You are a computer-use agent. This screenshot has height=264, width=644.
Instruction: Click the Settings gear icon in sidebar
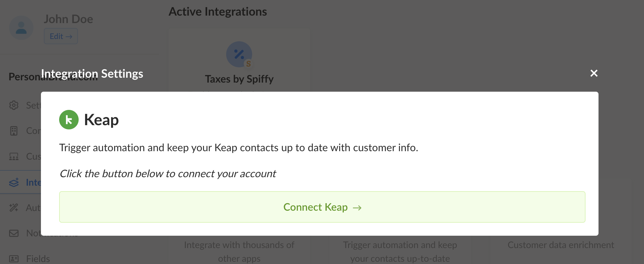point(14,105)
